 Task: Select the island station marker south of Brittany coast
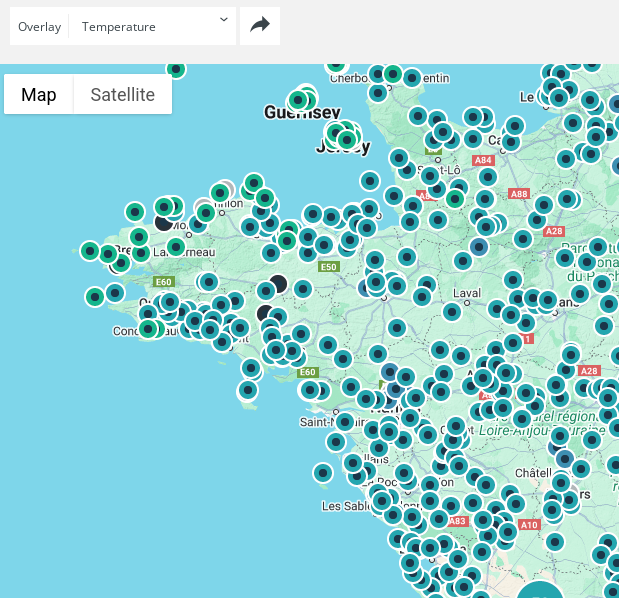tap(248, 390)
